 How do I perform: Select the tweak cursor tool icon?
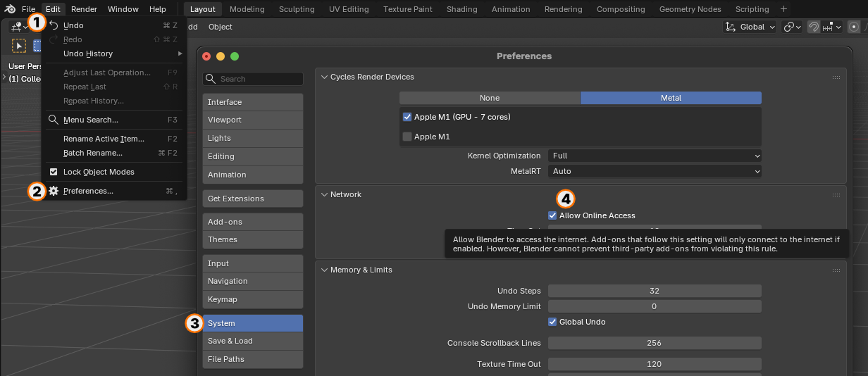(18, 46)
